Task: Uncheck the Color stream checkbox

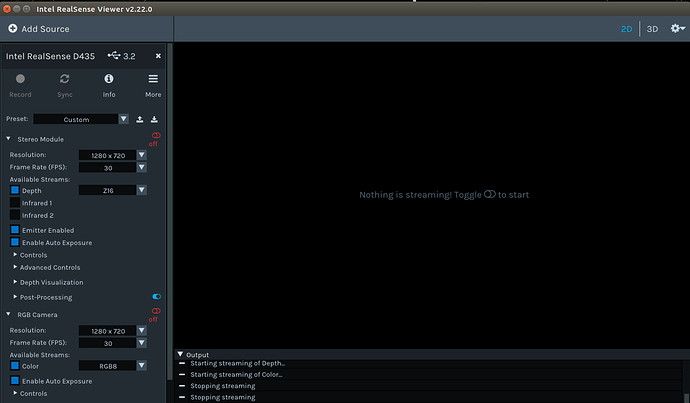Action: [15, 366]
